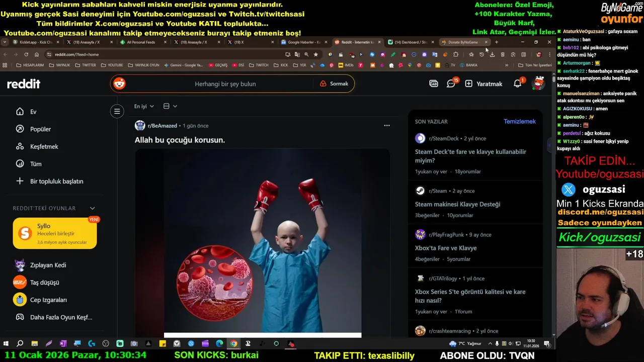Click the user avatar in Reddit header
The width and height of the screenshot is (644, 362).
[x=539, y=83]
